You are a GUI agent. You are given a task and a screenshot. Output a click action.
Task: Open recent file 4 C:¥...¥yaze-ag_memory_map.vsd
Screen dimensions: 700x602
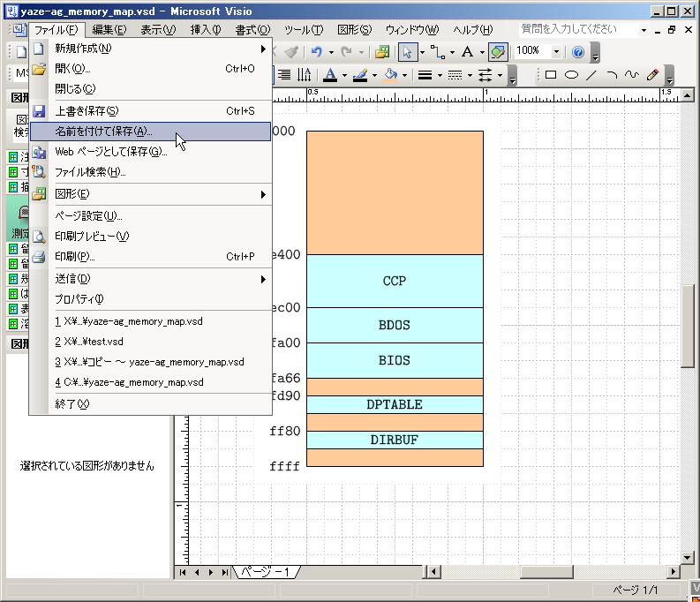coord(150,382)
